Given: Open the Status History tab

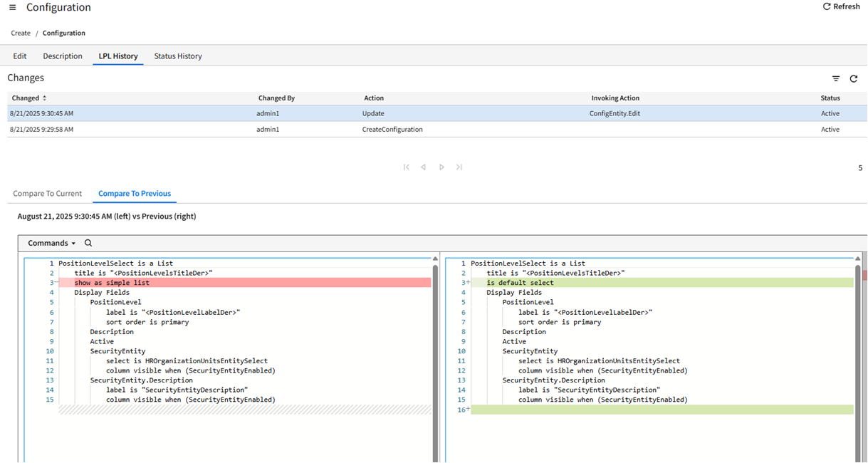Looking at the screenshot, I should point(178,56).
